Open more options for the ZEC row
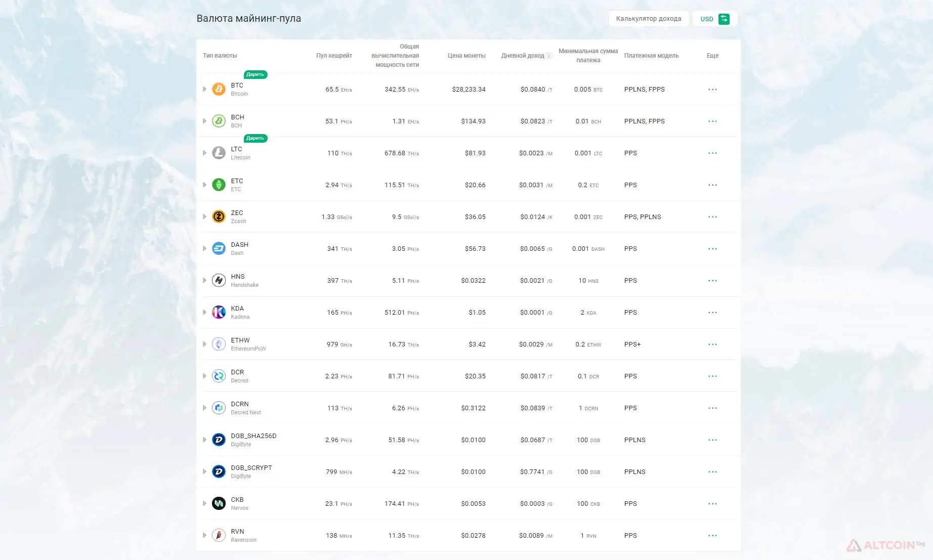 [712, 217]
